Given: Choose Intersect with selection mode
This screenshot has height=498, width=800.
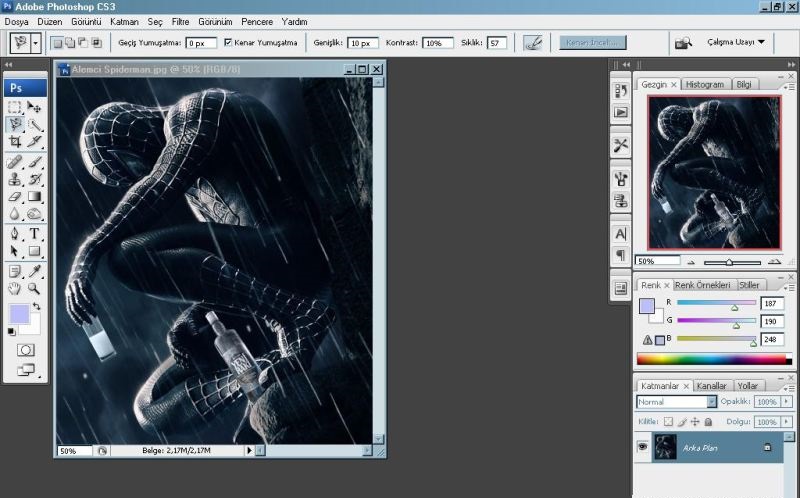Looking at the screenshot, I should [96, 43].
